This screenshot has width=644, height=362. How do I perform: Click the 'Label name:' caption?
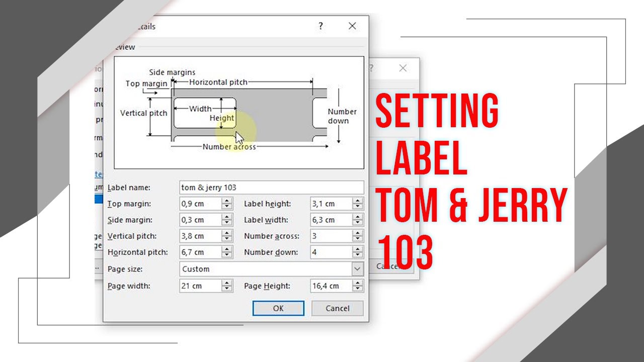129,188
